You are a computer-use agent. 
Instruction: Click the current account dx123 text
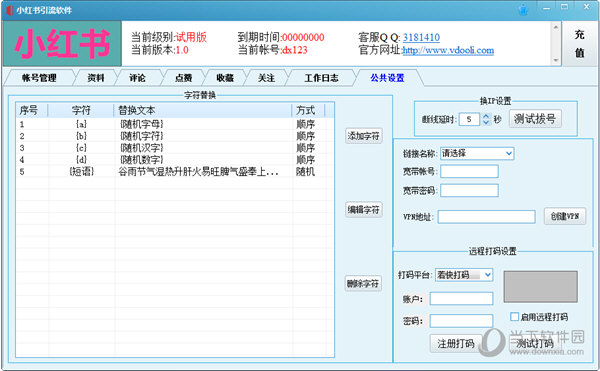click(x=295, y=50)
